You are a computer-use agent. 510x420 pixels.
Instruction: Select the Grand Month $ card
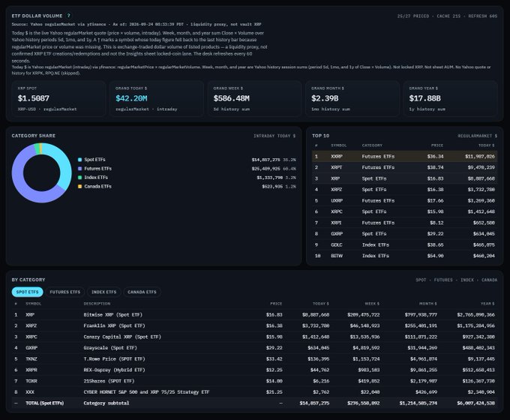352,98
